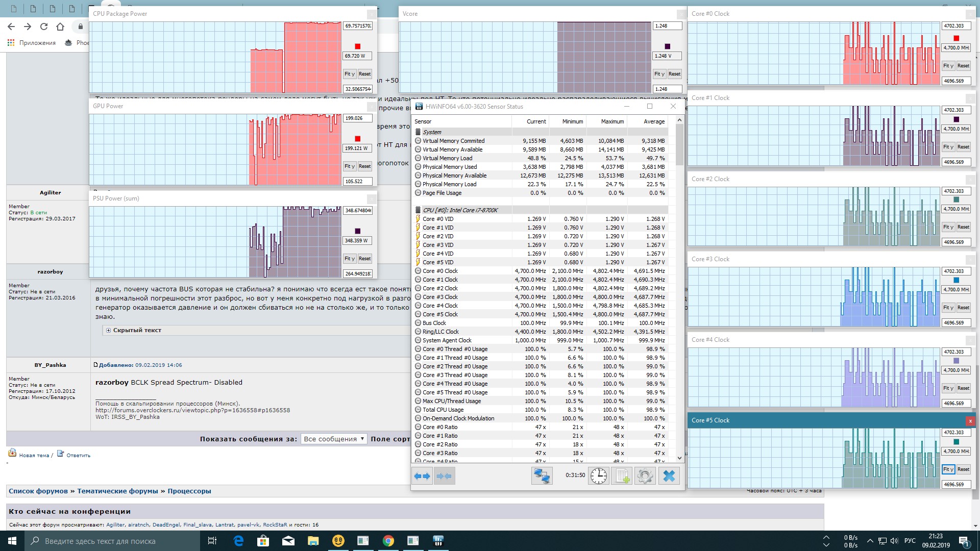Click the purple color swatch in PSU Power graph

357,231
